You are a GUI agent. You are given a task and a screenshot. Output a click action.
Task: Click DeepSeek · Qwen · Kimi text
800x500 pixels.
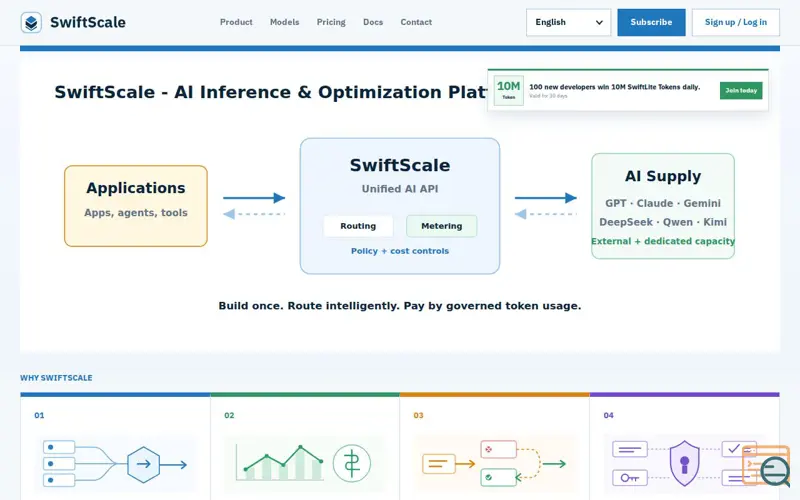[x=663, y=222]
